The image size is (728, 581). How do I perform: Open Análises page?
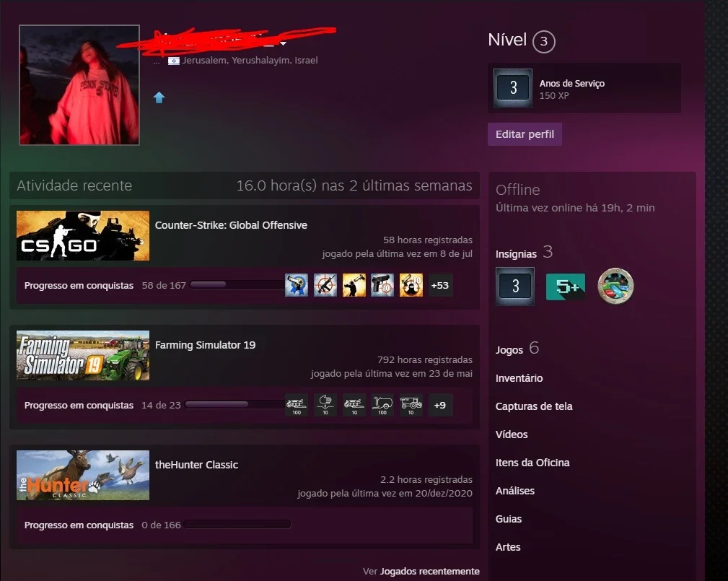coord(515,491)
